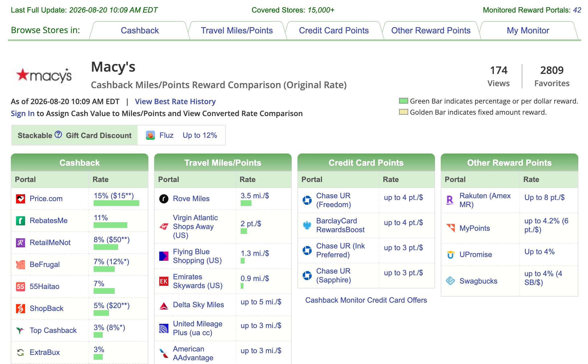Click the UPromise Up to 4% rate
Viewport: 588px width, 364px height.
[539, 252]
